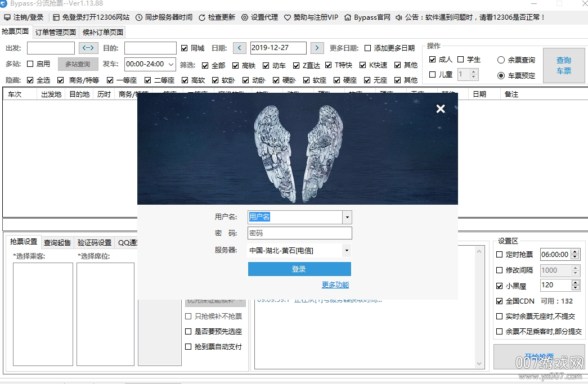
Task: Close the login dialog with X
Action: (441, 109)
